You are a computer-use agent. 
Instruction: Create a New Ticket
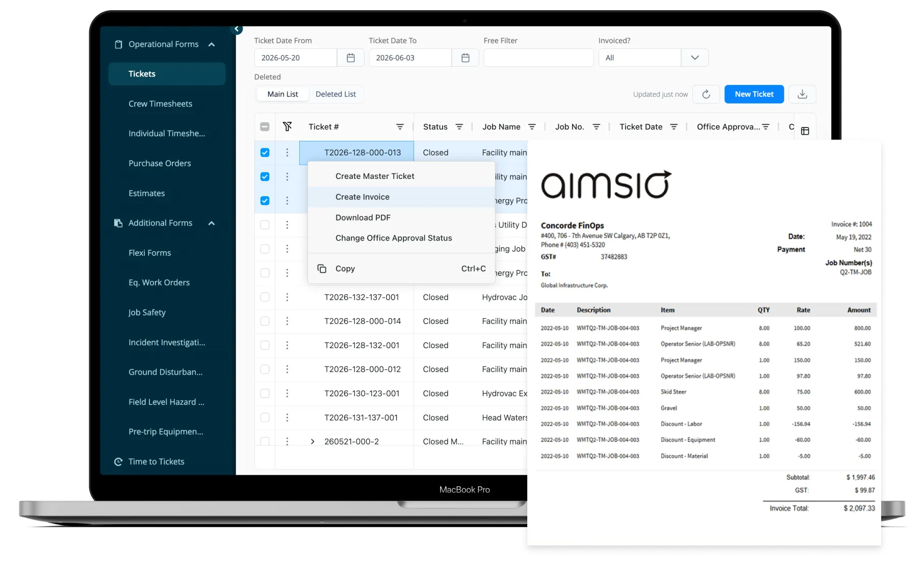pos(754,94)
